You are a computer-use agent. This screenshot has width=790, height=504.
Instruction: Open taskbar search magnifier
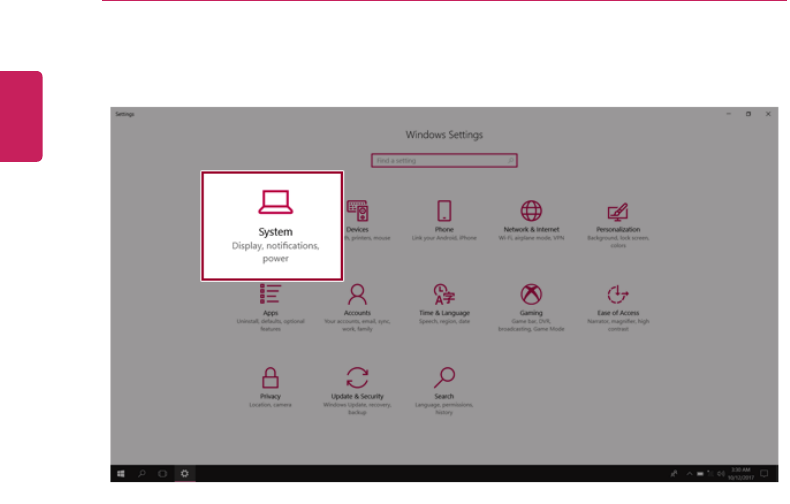(x=142, y=474)
